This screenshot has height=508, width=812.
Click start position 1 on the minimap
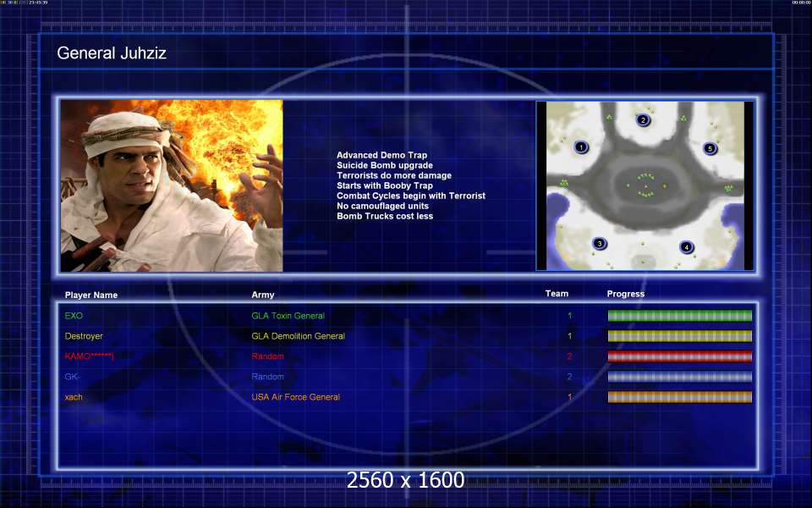click(581, 147)
